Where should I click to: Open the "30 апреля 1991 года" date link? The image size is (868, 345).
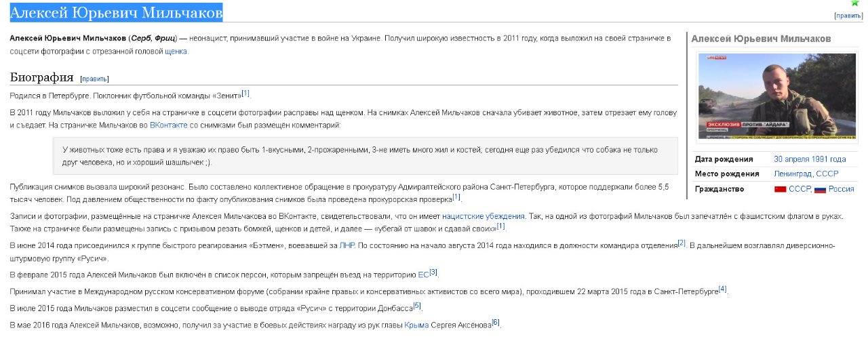(x=810, y=159)
